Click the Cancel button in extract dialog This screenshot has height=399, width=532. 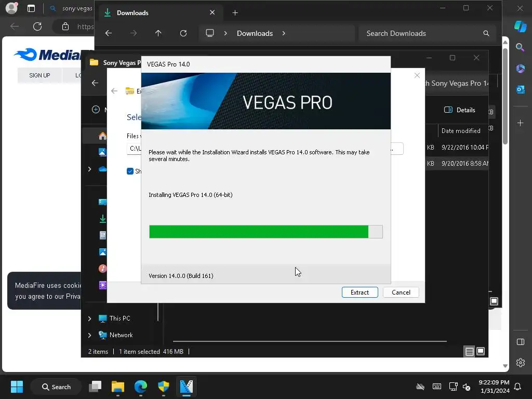pos(401,292)
